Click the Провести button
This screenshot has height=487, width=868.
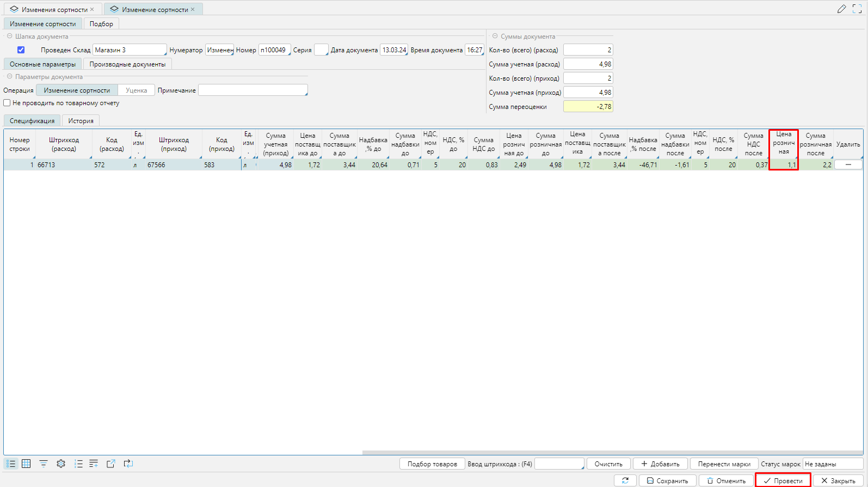pyautogui.click(x=783, y=480)
